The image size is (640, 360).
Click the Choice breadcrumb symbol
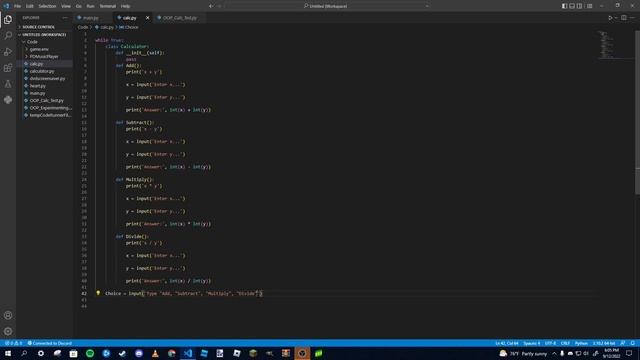coord(129,27)
